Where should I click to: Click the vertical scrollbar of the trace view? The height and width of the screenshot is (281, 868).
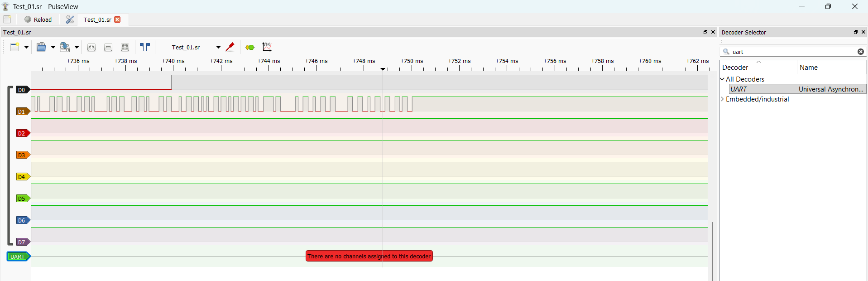(712, 251)
